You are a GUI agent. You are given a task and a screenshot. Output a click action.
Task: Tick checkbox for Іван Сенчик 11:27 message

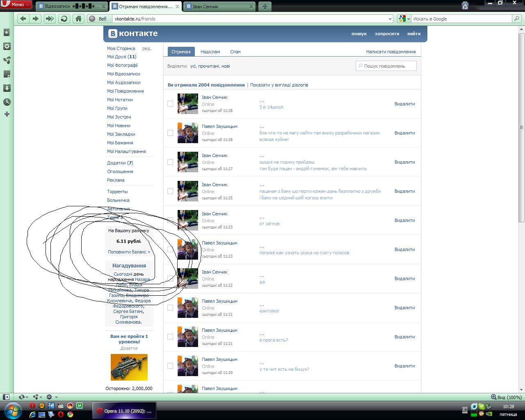tap(170, 162)
